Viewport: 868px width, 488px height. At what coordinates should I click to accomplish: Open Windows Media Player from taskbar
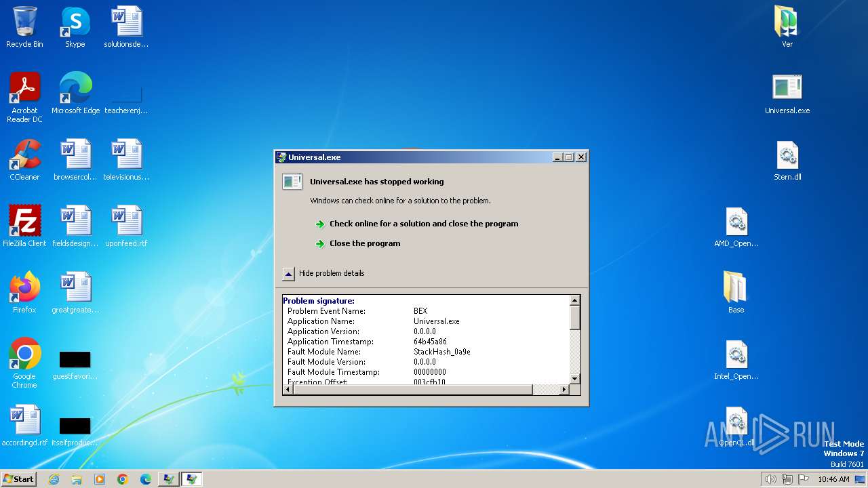pyautogui.click(x=100, y=479)
